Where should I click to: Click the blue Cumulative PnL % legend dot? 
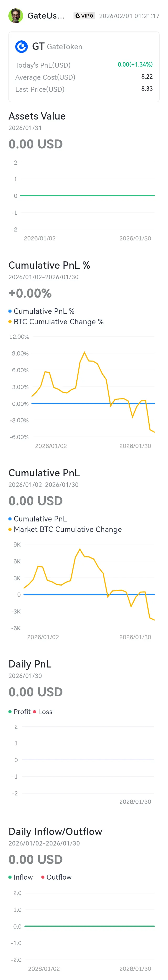point(10,311)
